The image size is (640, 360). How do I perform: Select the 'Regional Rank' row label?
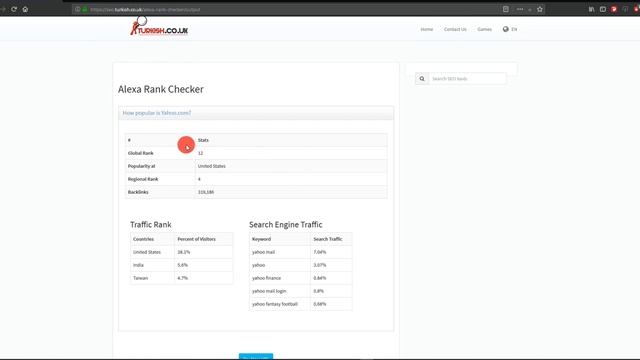pos(143,179)
